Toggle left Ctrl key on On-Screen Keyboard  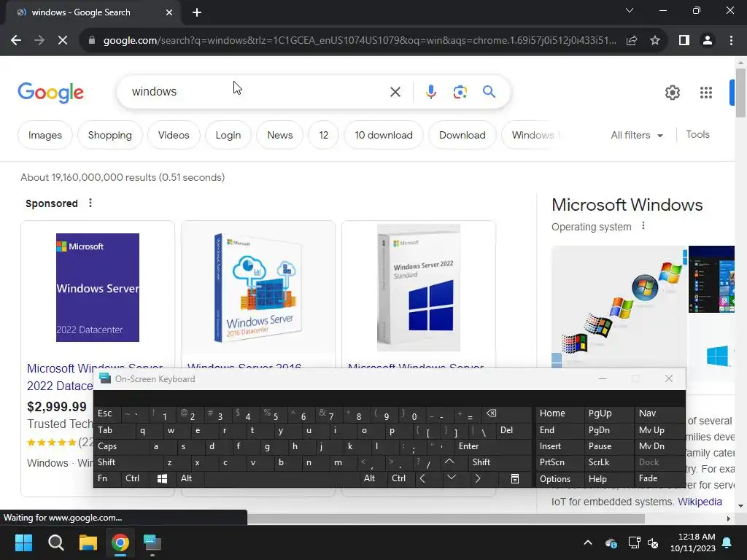click(x=136, y=478)
